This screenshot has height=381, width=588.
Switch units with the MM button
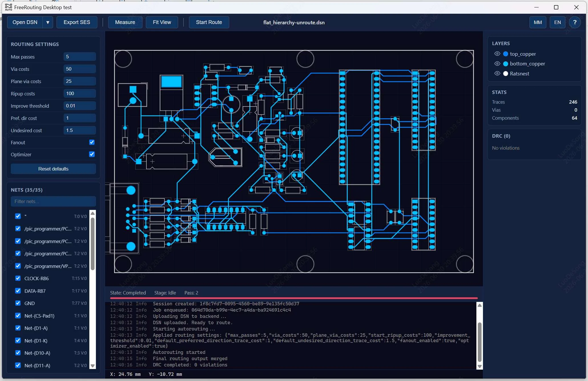(538, 22)
